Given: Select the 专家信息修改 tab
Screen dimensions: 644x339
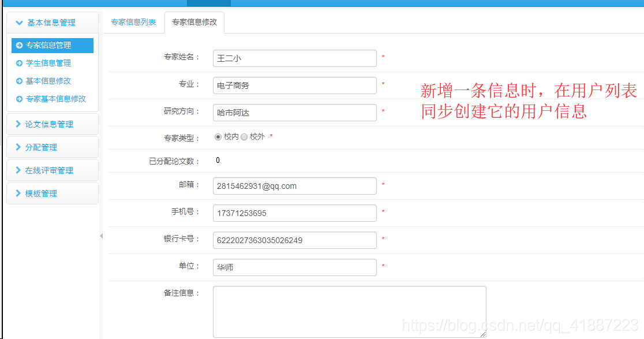Looking at the screenshot, I should coord(194,22).
